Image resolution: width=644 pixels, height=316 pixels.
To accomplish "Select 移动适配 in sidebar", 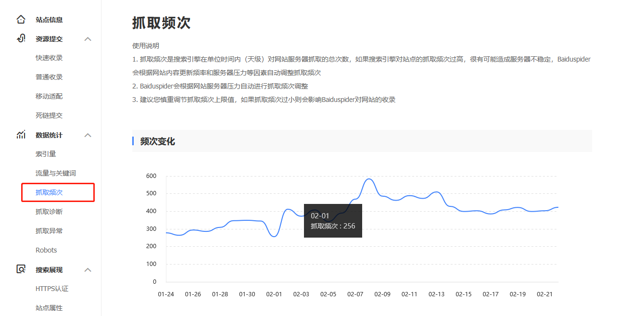I will point(49,96).
